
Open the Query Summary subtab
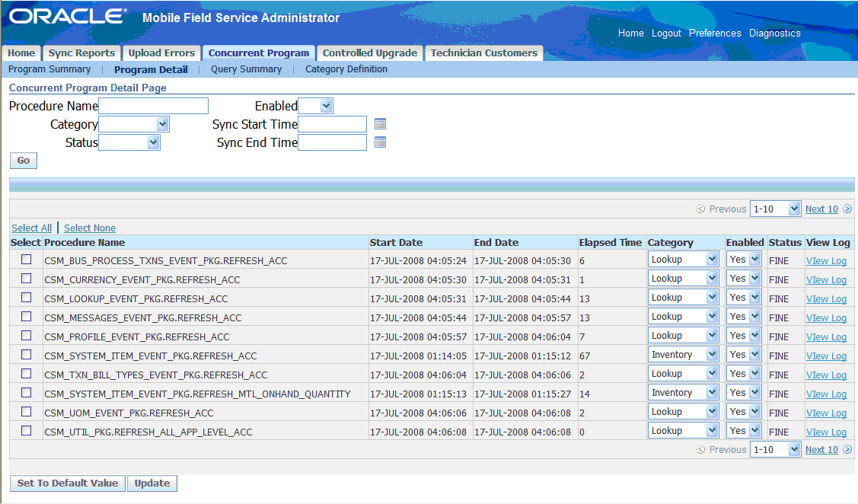[x=246, y=69]
